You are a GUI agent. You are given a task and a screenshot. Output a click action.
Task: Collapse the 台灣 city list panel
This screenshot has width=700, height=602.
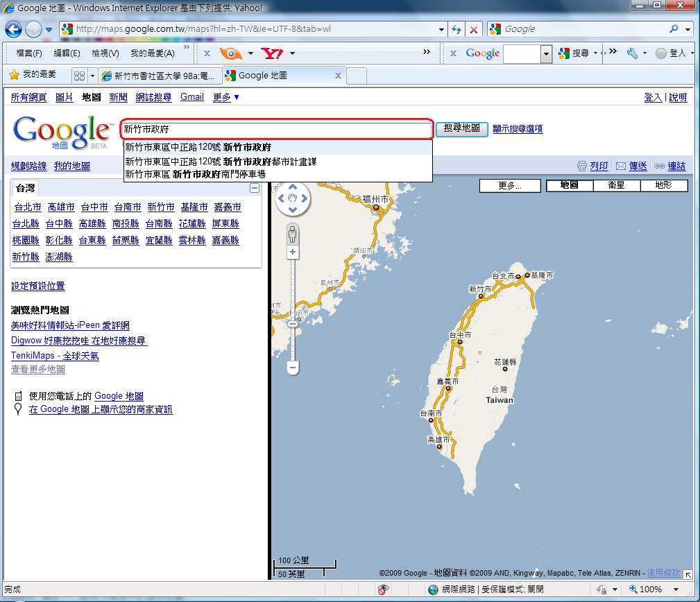click(x=255, y=189)
